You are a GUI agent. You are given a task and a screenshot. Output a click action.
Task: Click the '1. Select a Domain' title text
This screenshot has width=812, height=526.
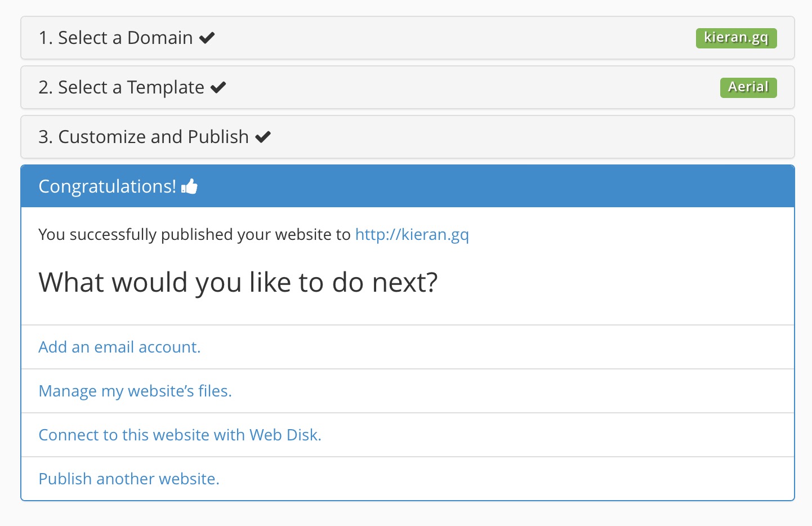115,38
